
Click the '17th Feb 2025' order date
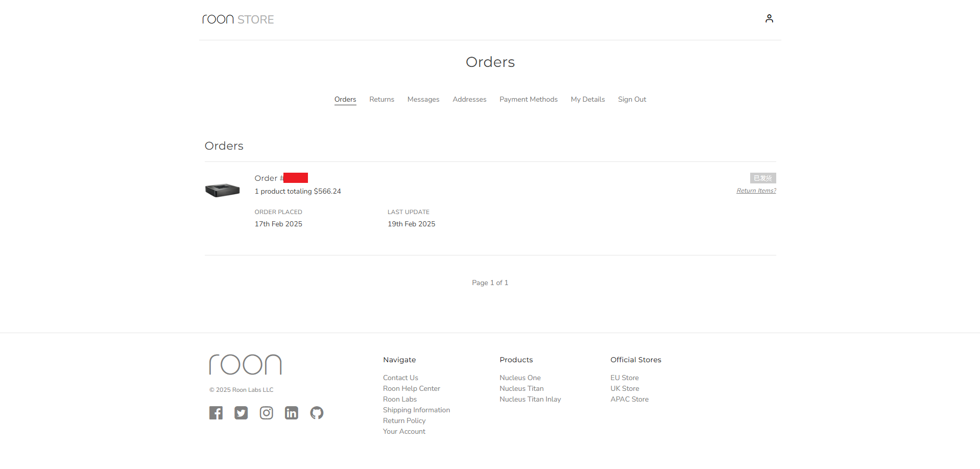pos(278,224)
